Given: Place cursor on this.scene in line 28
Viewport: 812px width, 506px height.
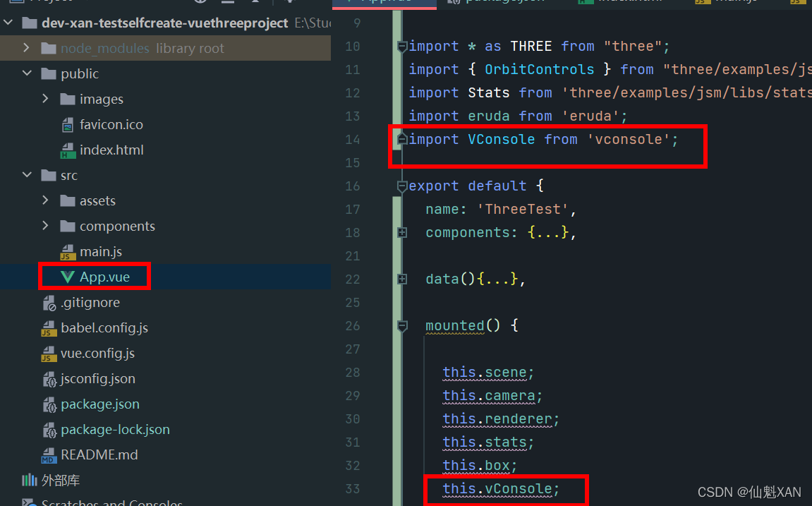Looking at the screenshot, I should (x=485, y=373).
